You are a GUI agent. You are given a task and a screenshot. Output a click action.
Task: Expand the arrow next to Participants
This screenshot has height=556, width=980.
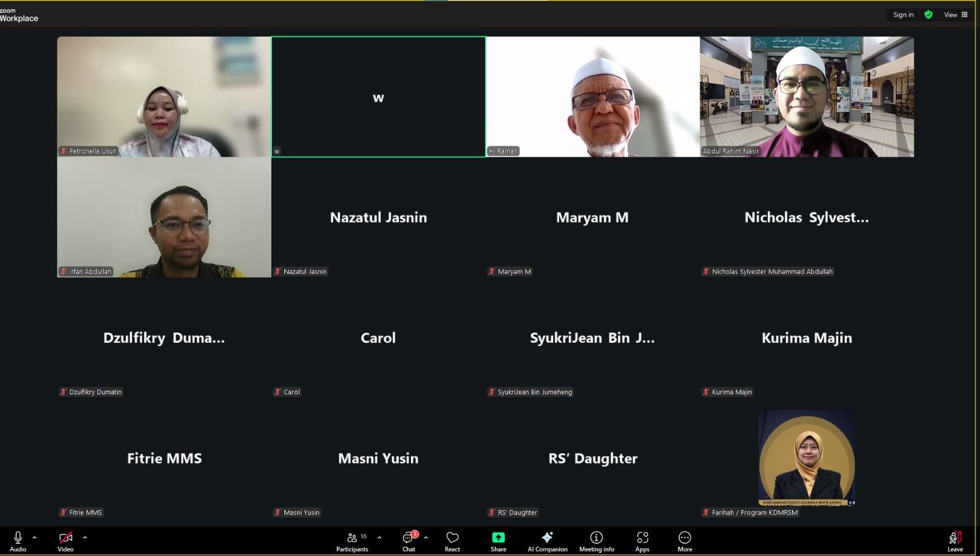pyautogui.click(x=379, y=538)
